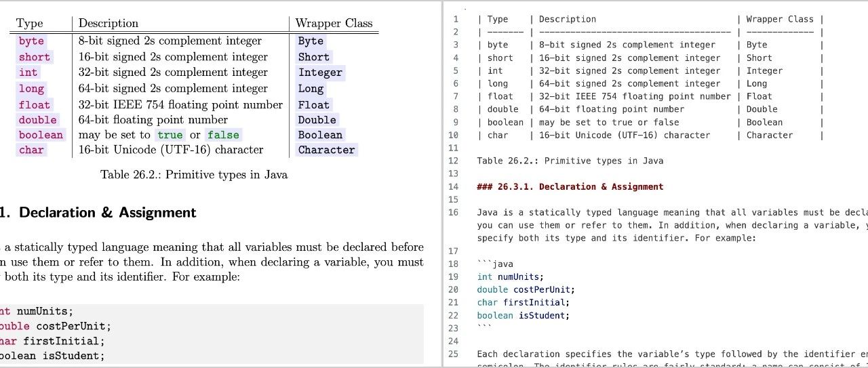This screenshot has width=868, height=368.
Task: Click 'Wrapper Class' in editor line 1
Action: pos(780,19)
